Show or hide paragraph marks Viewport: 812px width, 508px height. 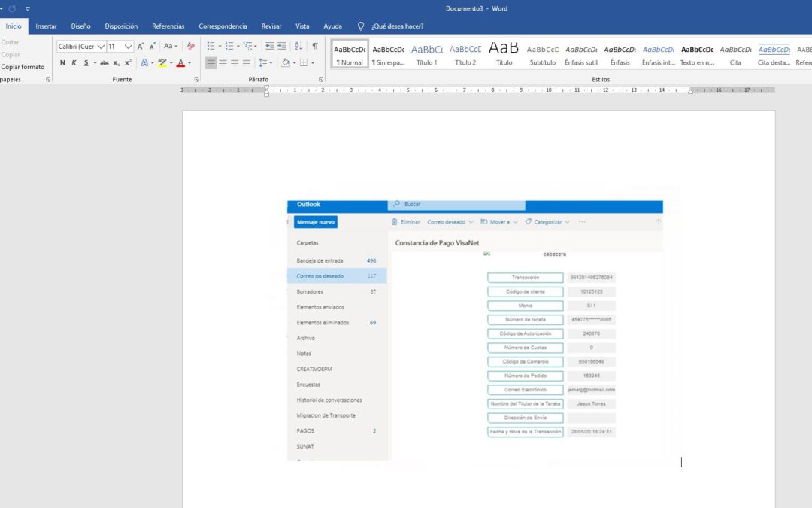pyautogui.click(x=315, y=46)
